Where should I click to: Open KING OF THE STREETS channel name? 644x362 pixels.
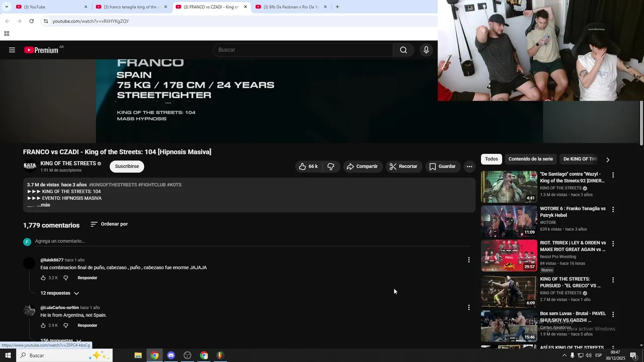point(68,163)
